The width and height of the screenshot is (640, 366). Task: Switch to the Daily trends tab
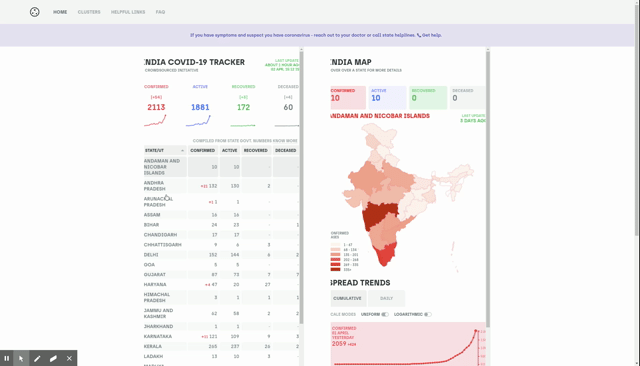(x=387, y=298)
